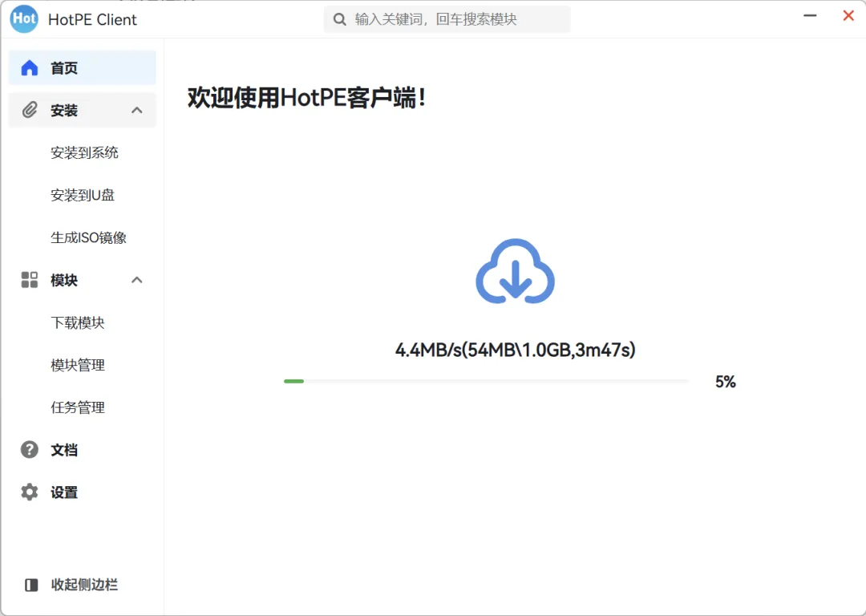866x616 pixels.
Task: Click the 欢迎使用HotPE客户端 heading
Action: [306, 98]
